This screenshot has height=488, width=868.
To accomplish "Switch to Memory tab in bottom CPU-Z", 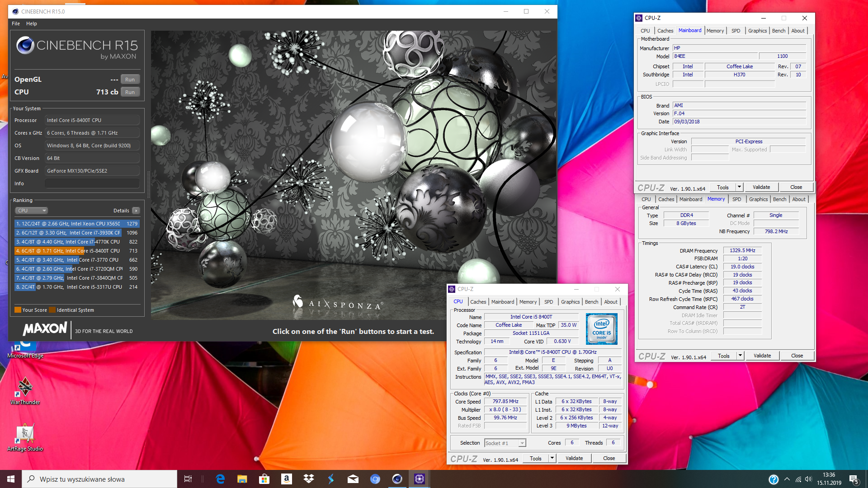I will tap(528, 302).
